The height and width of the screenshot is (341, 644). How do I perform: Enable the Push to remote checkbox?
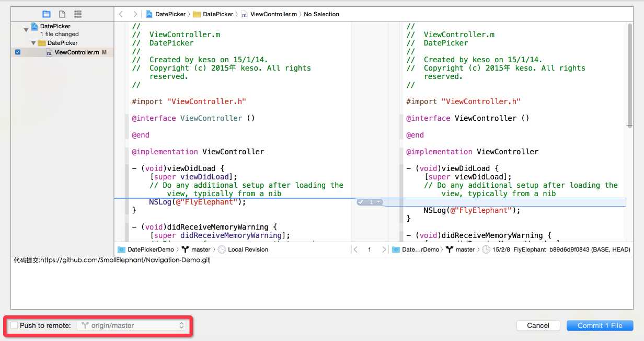coord(14,325)
